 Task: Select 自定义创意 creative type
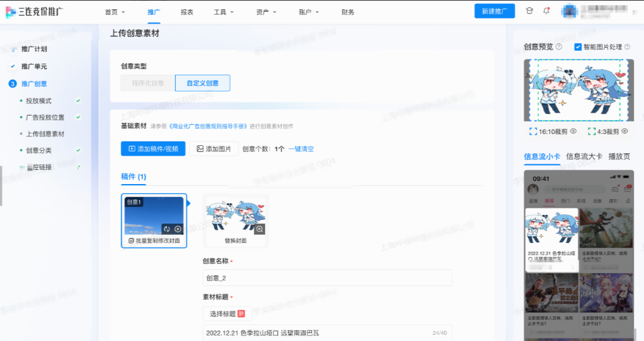[202, 83]
